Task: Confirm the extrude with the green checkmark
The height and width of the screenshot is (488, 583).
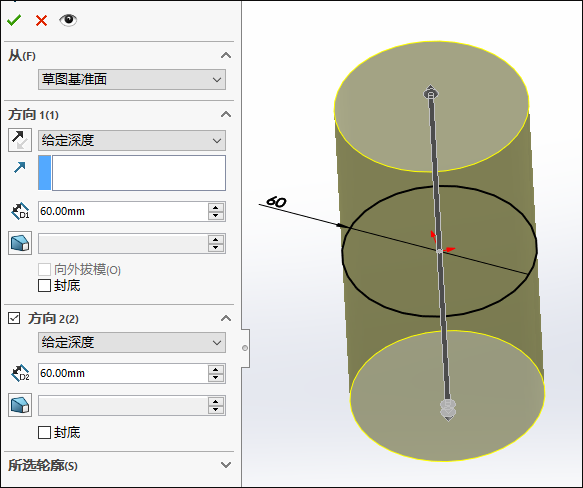Action: (14, 20)
